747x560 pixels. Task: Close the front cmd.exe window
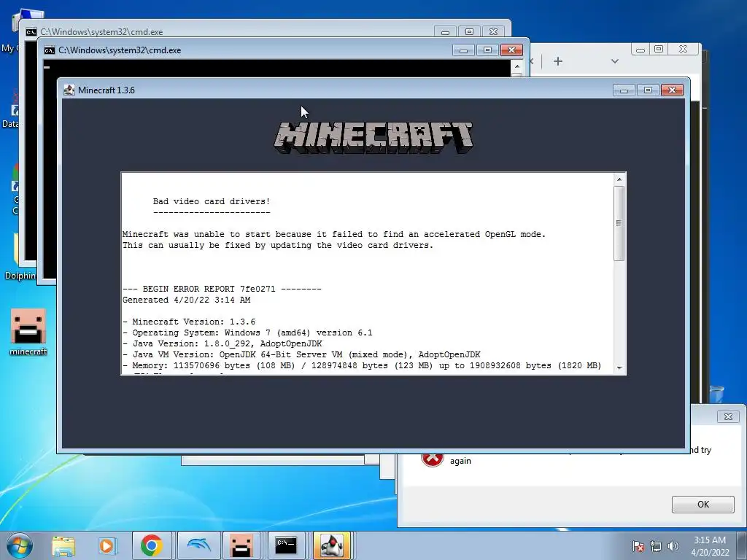click(x=511, y=50)
